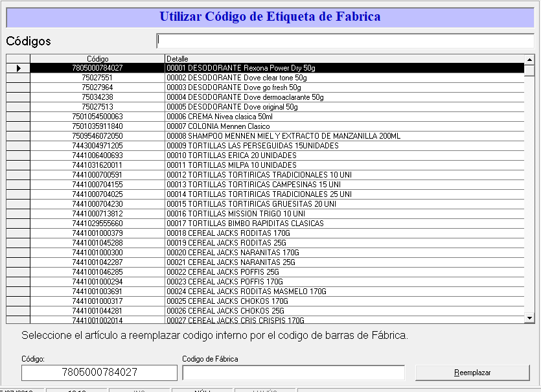This screenshot has height=392, width=541.
Task: Click code cell 7441001045288
Action: 98,243
